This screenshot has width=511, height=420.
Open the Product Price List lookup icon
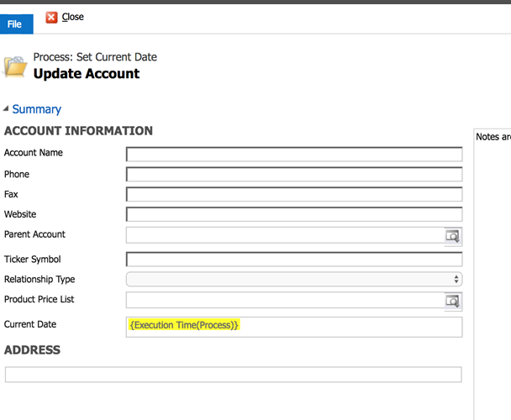coord(453,301)
